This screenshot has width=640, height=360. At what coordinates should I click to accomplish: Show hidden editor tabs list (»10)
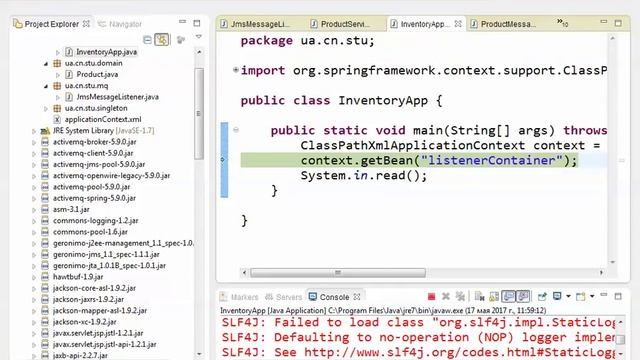tap(562, 23)
